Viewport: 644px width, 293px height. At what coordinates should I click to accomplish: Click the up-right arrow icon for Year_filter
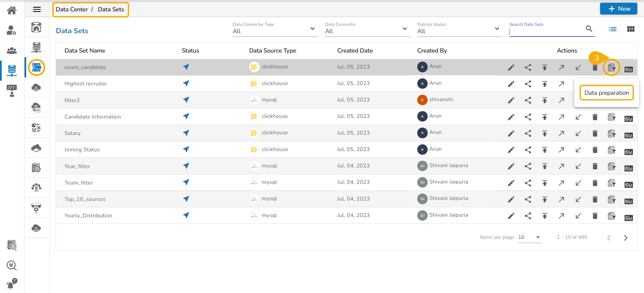[561, 166]
